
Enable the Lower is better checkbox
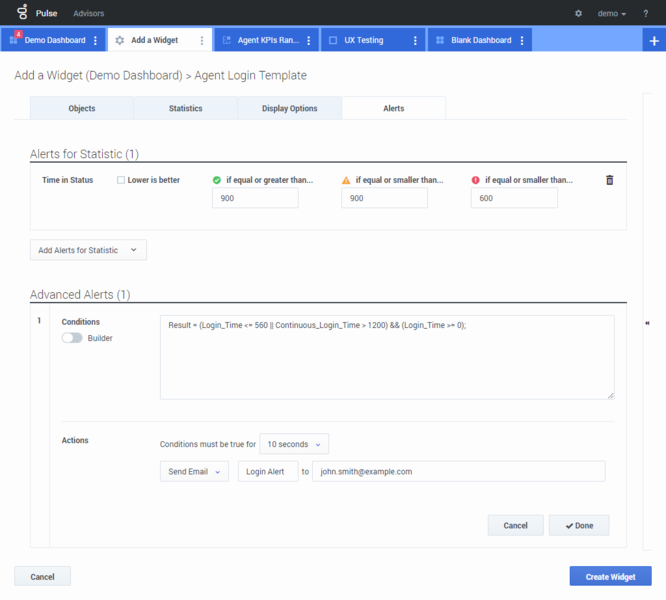(x=121, y=180)
